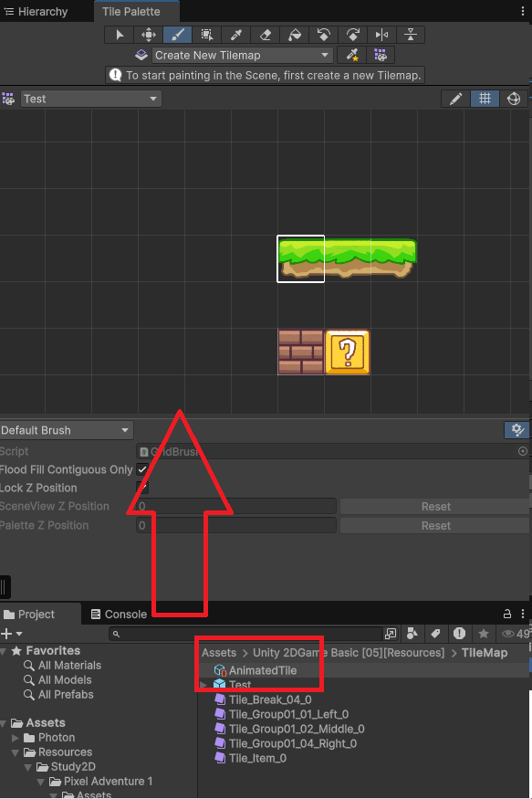Select the Select tool arrow in Tile Palette
532x799 pixels.
[120, 35]
